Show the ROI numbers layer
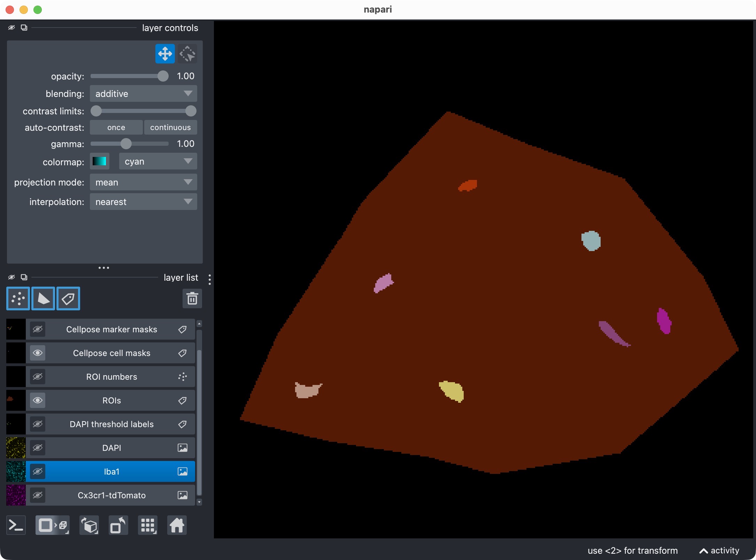 pyautogui.click(x=38, y=377)
